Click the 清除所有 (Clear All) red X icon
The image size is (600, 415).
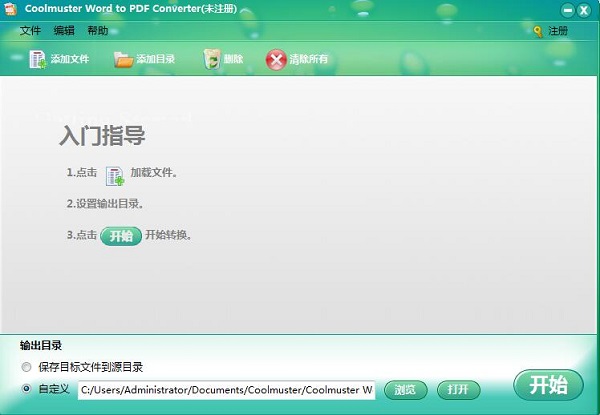tap(276, 60)
